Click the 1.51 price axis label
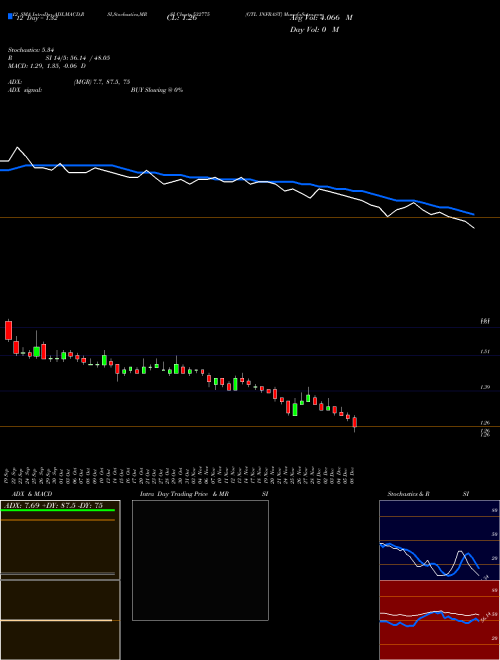Screen dimensions: 500x660 pos(486,351)
